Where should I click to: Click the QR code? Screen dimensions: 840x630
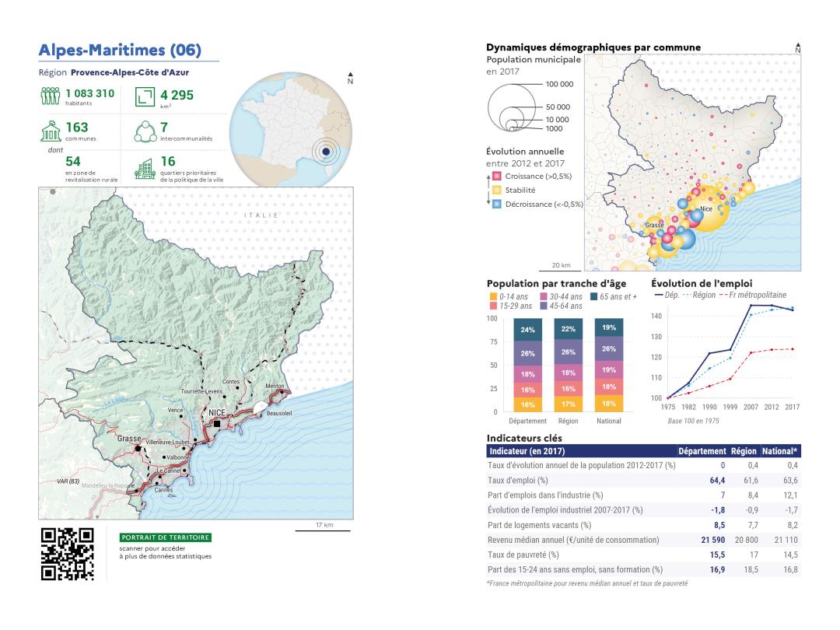[x=68, y=554]
